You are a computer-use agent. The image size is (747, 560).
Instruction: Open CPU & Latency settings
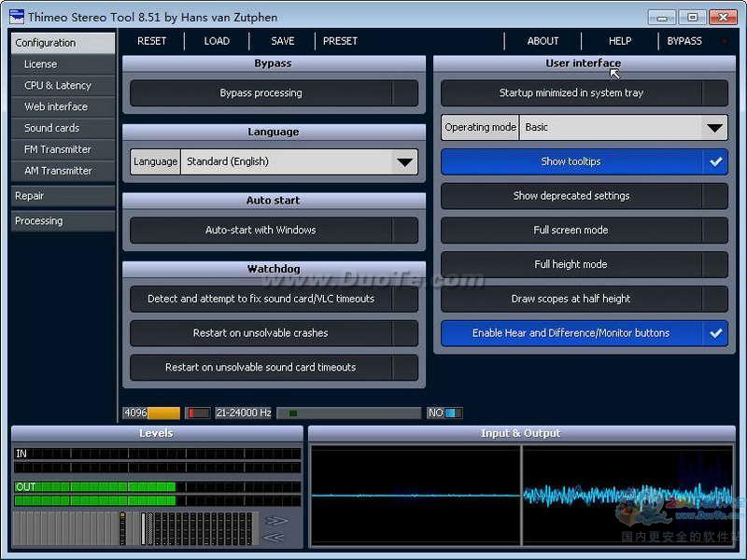tap(63, 86)
